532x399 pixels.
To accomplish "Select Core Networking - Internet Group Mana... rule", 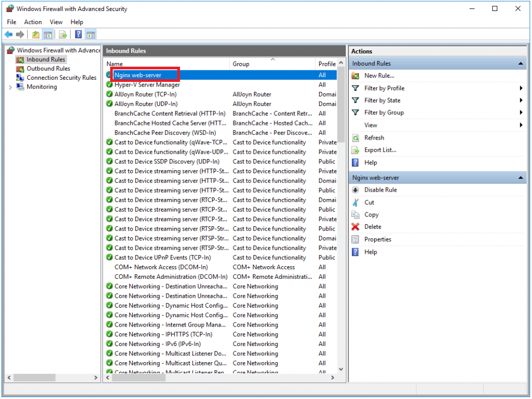I will coord(221,325).
